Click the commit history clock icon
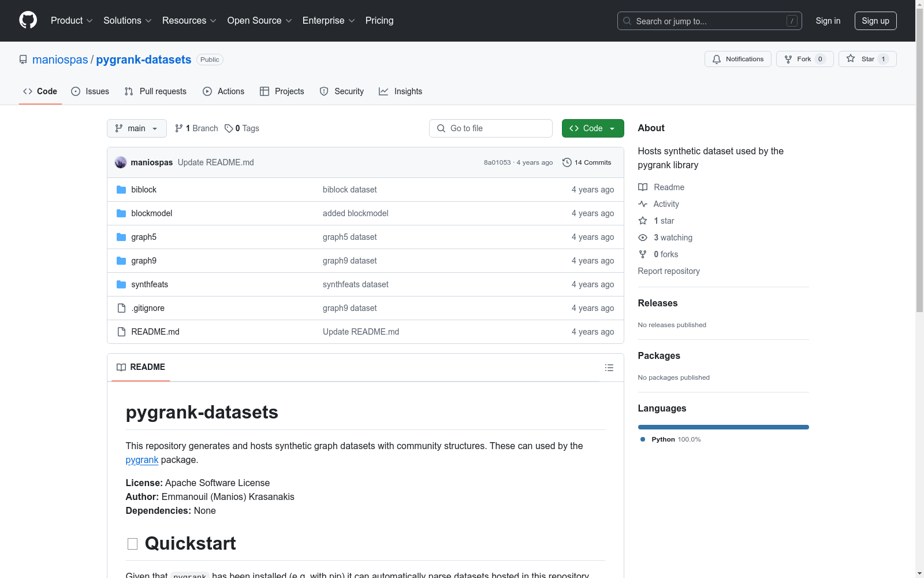924x578 pixels. coord(567,162)
